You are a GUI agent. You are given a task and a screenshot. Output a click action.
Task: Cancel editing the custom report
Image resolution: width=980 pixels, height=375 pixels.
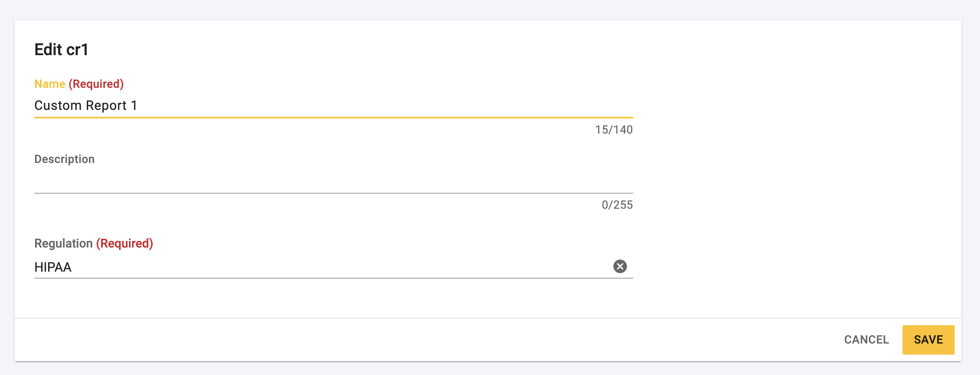tap(866, 339)
